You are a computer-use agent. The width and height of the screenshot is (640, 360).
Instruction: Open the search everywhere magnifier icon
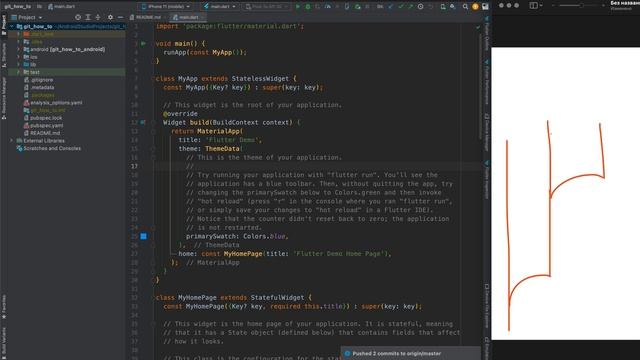465,7
